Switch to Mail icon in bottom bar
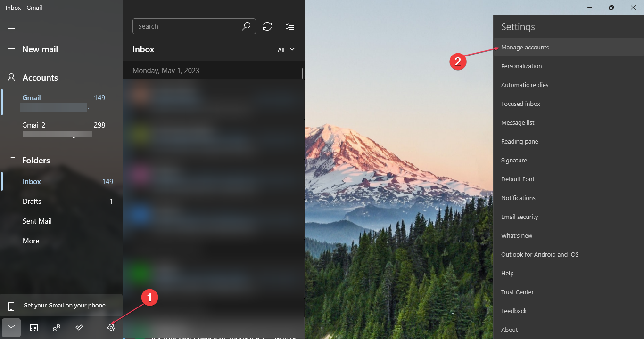 click(x=11, y=328)
